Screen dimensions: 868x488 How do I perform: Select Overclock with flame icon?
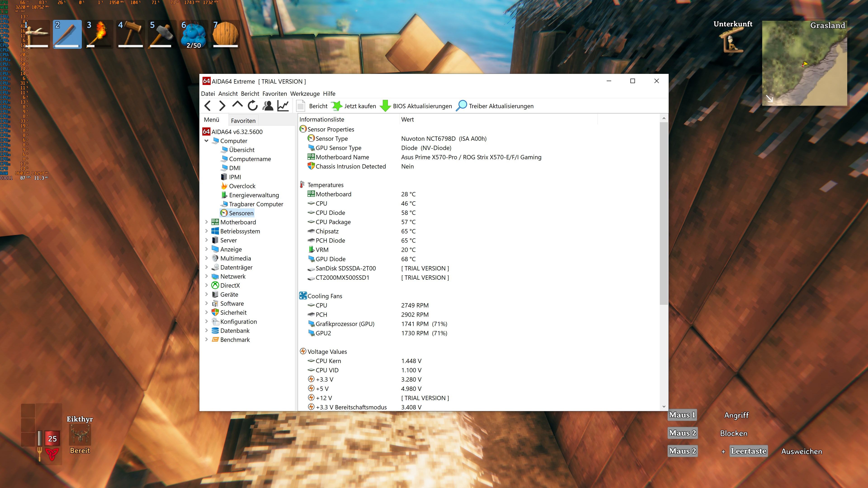(x=238, y=186)
